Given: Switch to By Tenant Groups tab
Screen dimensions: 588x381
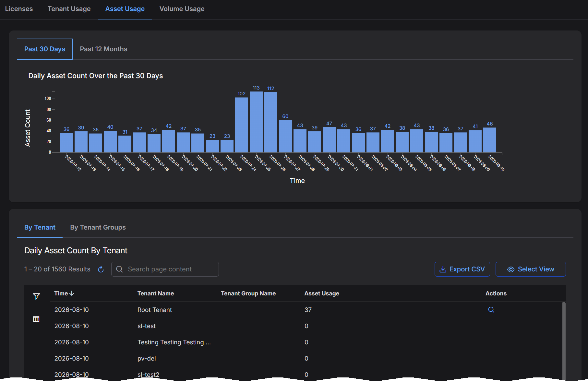Looking at the screenshot, I should pyautogui.click(x=98, y=227).
